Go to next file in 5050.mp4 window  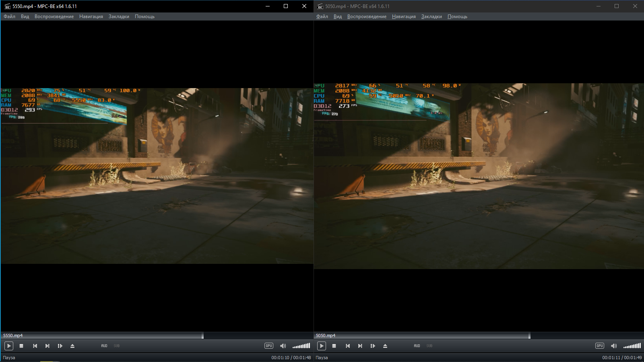pos(360,346)
